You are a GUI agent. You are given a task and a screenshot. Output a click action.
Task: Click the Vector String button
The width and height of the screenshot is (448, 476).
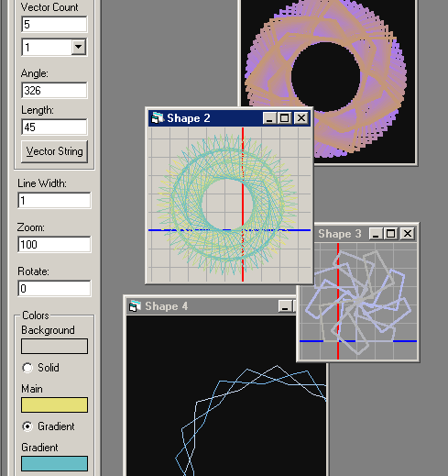coord(54,151)
